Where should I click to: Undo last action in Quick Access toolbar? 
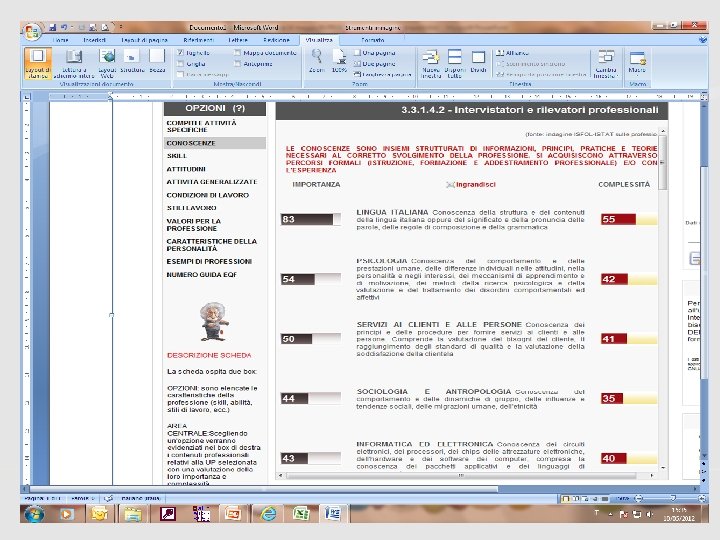tap(64, 27)
